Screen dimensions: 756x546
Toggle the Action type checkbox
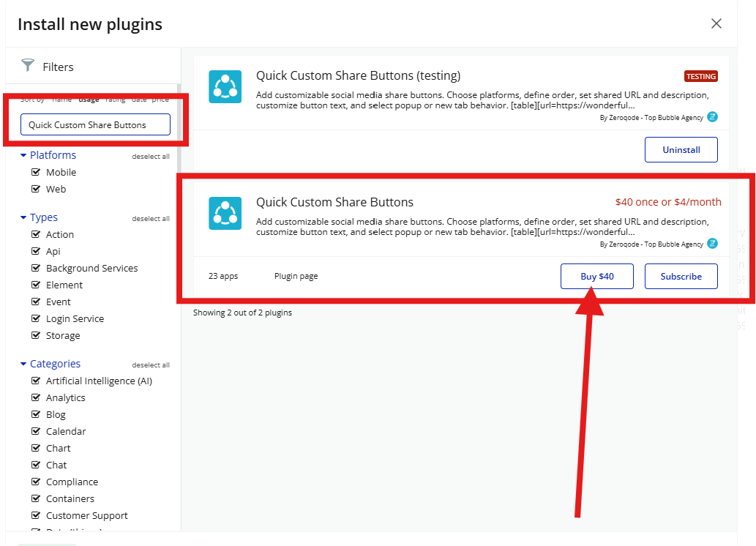click(36, 234)
